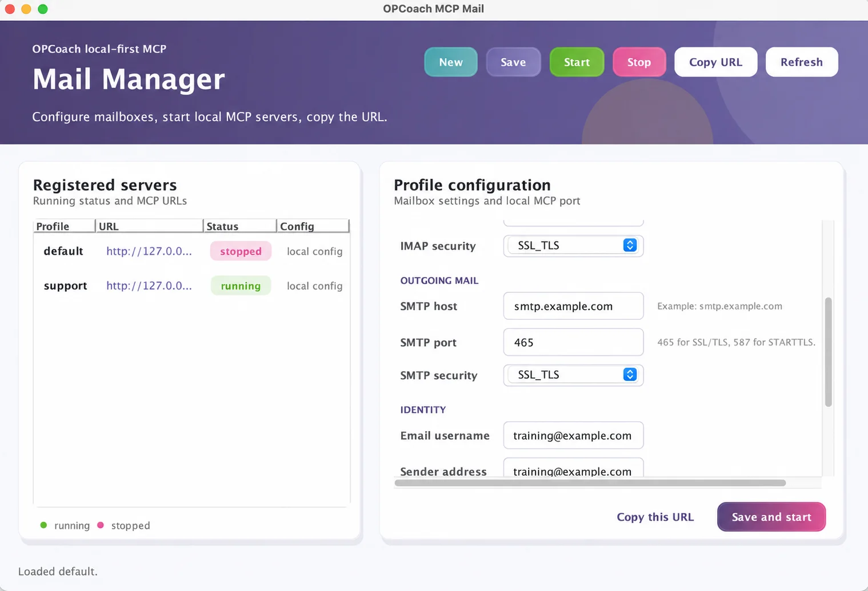
Task: Click the stopped status badge
Action: click(241, 251)
